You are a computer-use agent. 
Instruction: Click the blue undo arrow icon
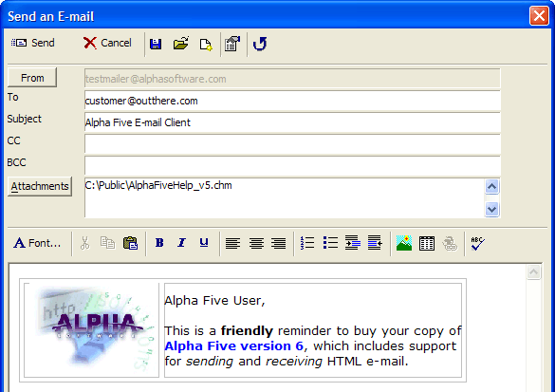click(260, 44)
